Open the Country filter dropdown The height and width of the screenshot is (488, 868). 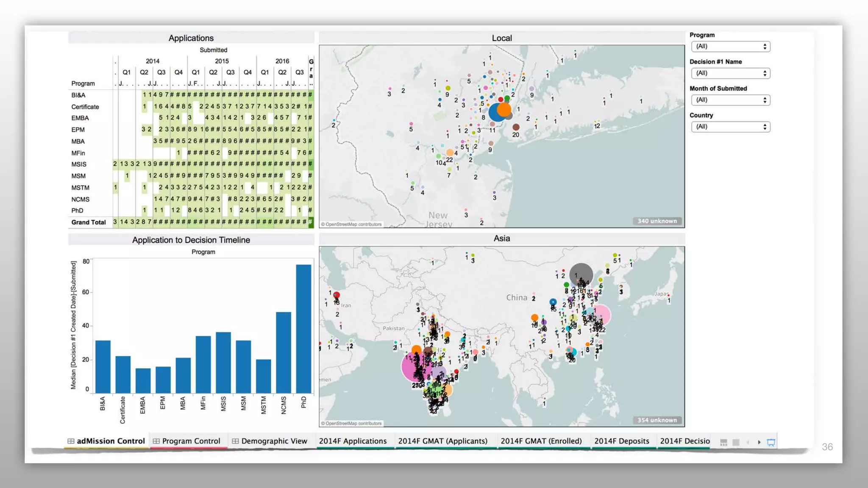[730, 127]
